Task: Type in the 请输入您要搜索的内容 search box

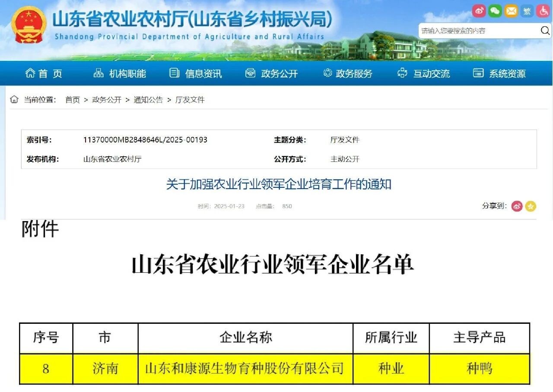Action: click(477, 31)
